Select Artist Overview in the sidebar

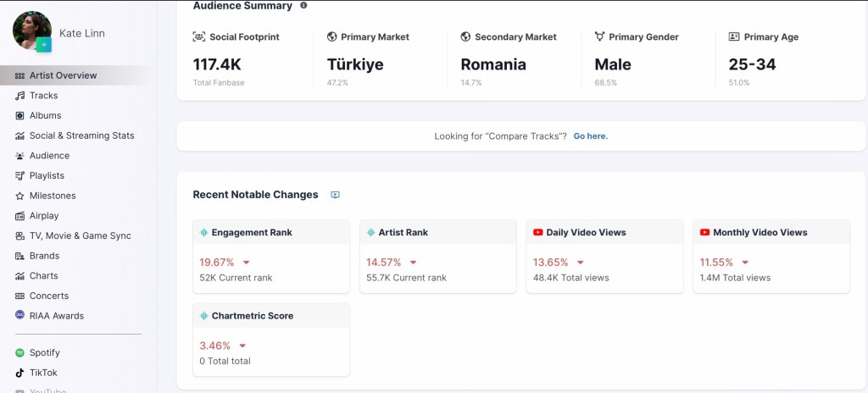[63, 75]
